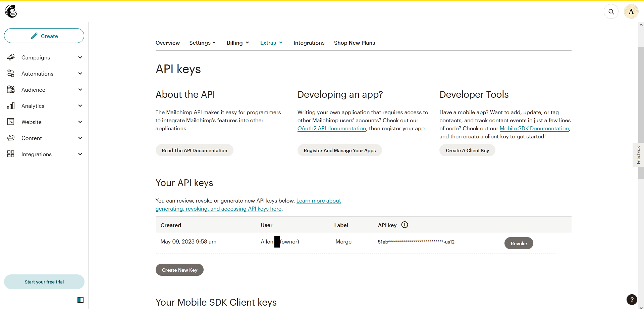The image size is (644, 309).
Task: Open the Shop New Plans tab
Action: 355,43
